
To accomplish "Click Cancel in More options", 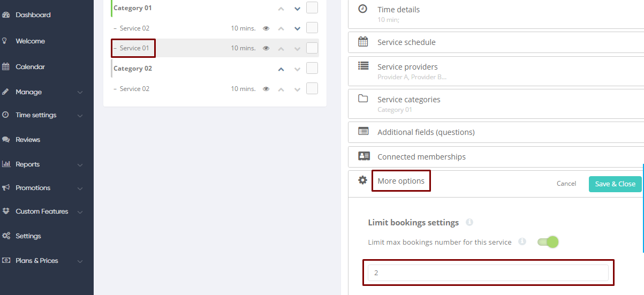I will 566,184.
